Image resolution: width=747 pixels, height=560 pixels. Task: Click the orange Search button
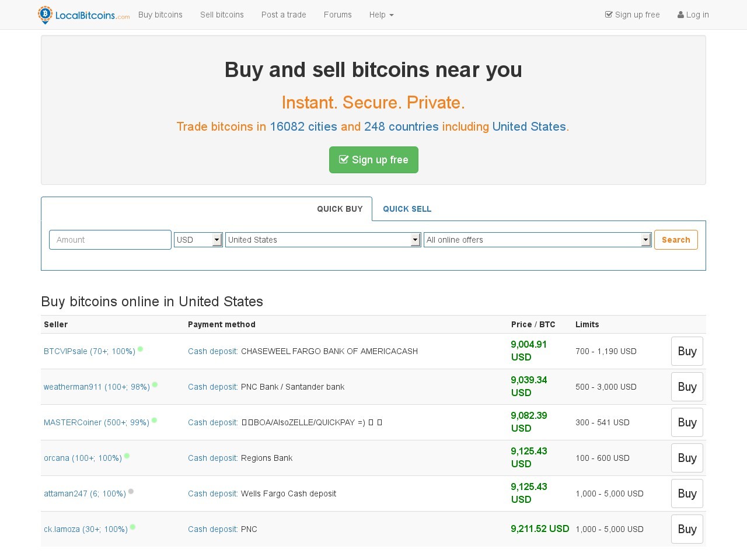tap(676, 240)
